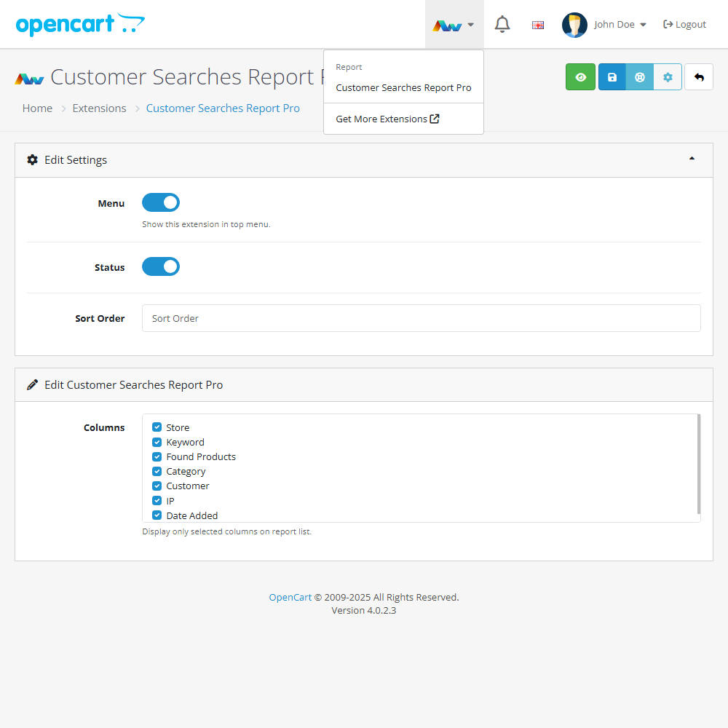Click the Sort Order input field
The width and height of the screenshot is (728, 728).
[x=421, y=318]
